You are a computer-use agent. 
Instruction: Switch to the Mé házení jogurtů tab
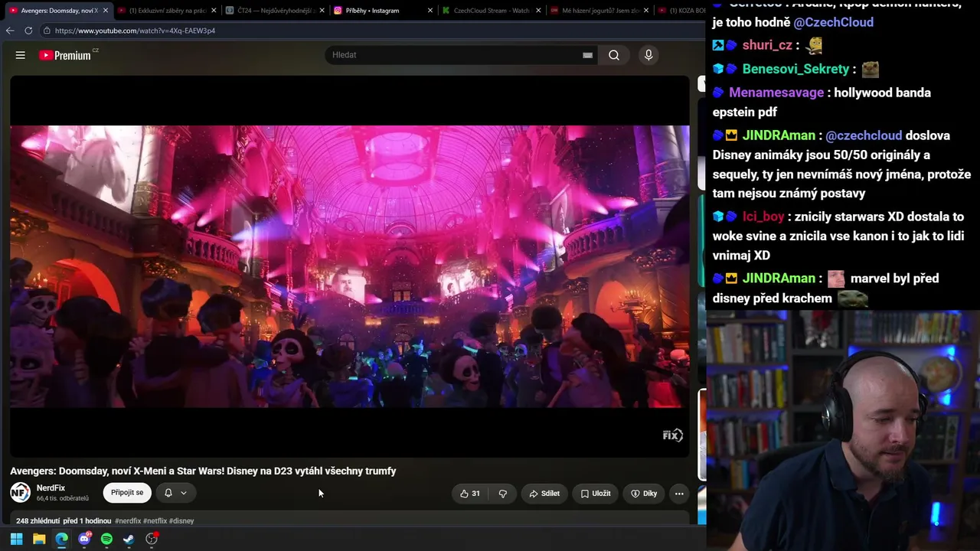(x=599, y=11)
